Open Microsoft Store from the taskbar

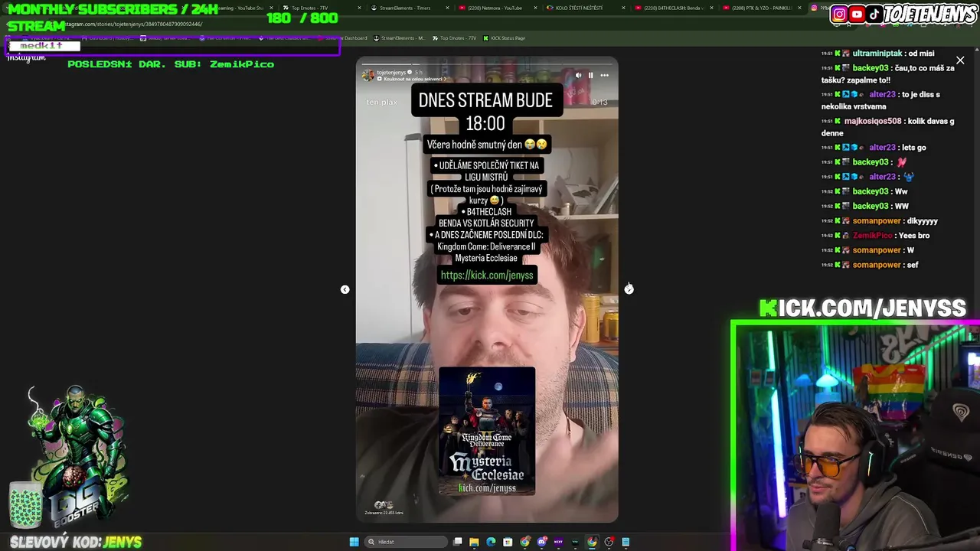(x=508, y=542)
